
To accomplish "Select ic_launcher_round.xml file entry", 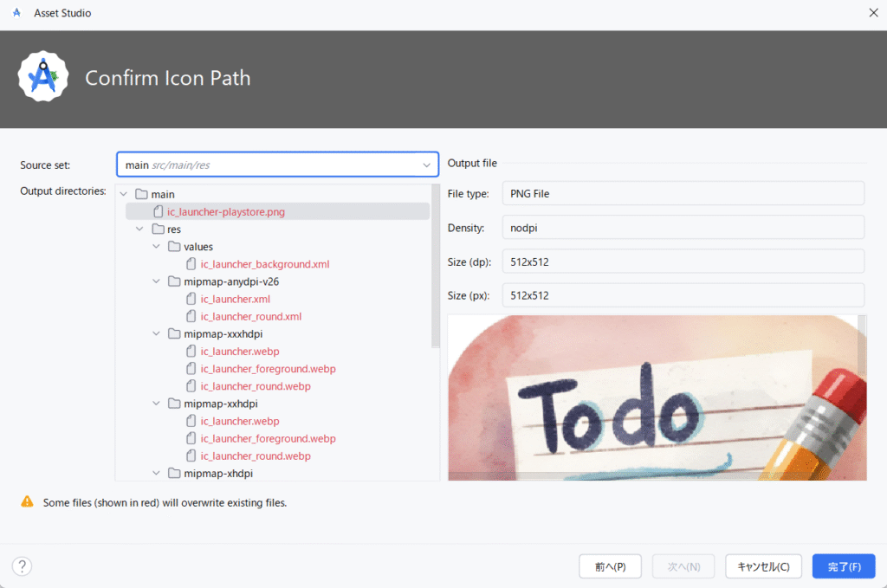I will tap(250, 316).
